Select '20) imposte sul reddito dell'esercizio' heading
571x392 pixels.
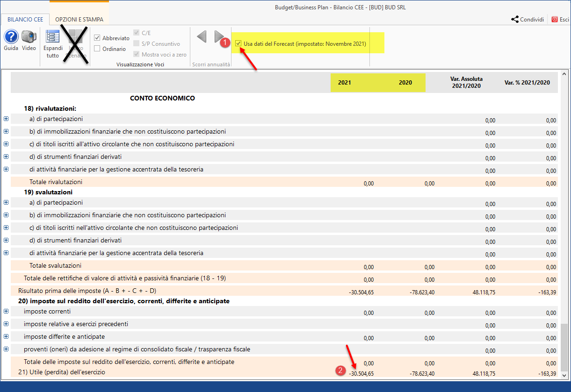124,301
